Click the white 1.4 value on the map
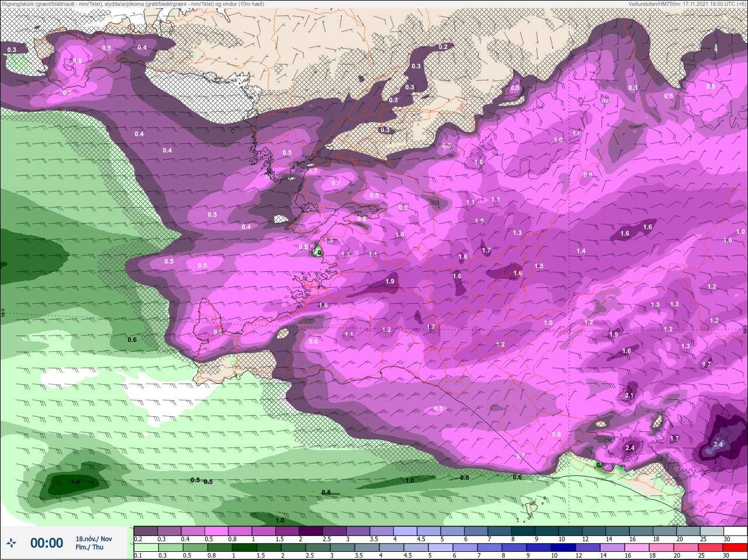The image size is (748, 560). (x=581, y=251)
